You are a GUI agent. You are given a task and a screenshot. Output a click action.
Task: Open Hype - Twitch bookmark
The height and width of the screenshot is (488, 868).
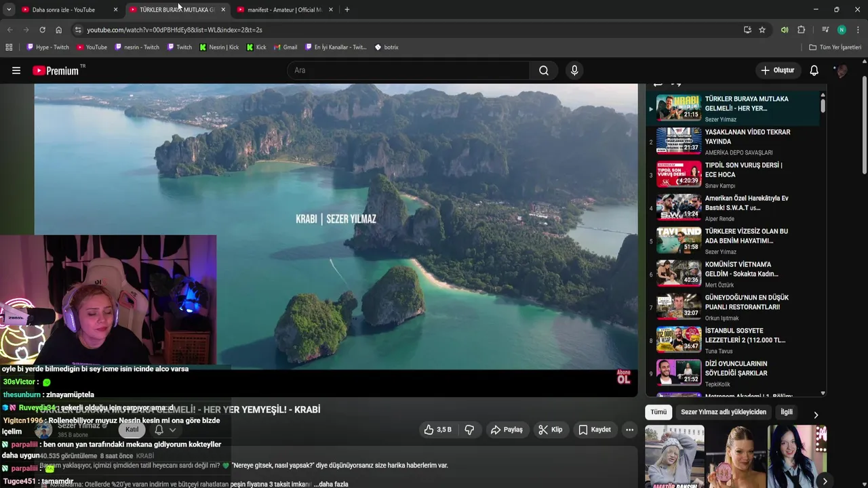pos(48,47)
